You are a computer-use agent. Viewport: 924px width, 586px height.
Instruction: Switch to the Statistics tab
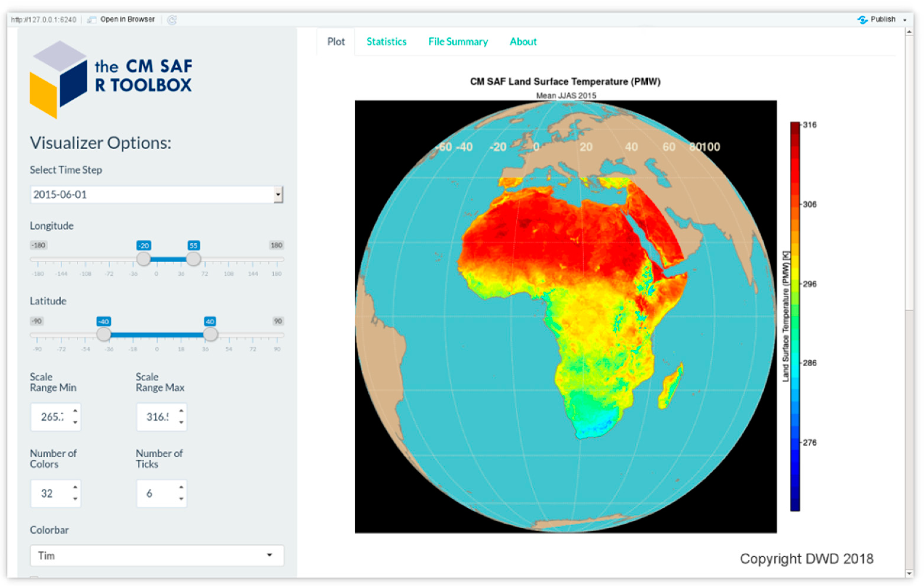[x=386, y=41]
